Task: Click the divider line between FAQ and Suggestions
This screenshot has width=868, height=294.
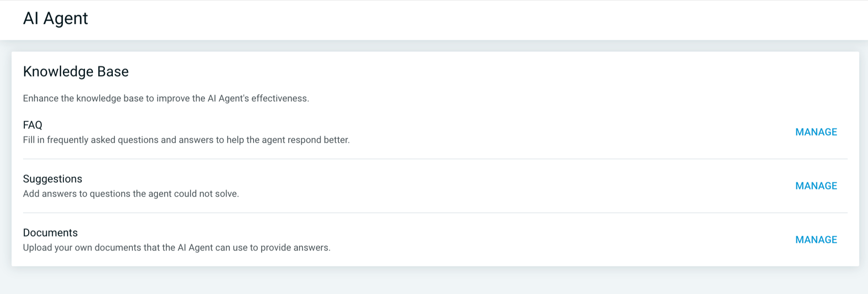Action: click(x=434, y=159)
